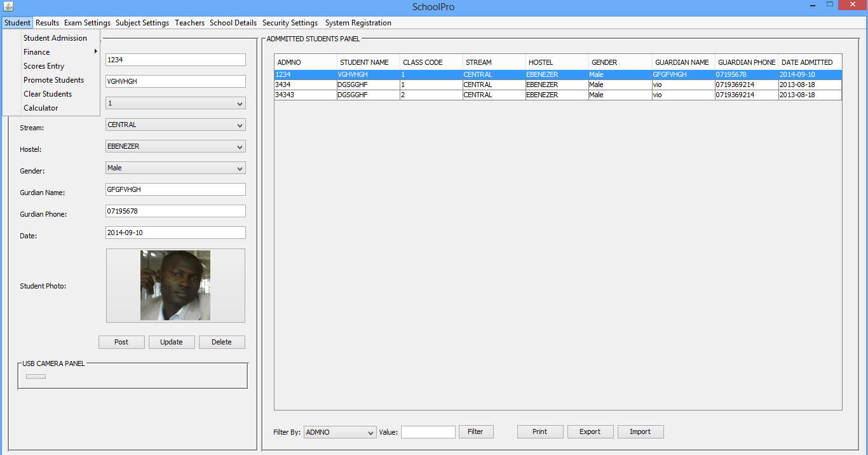868x455 pixels.
Task: Open the System Registration menu
Action: (x=358, y=23)
